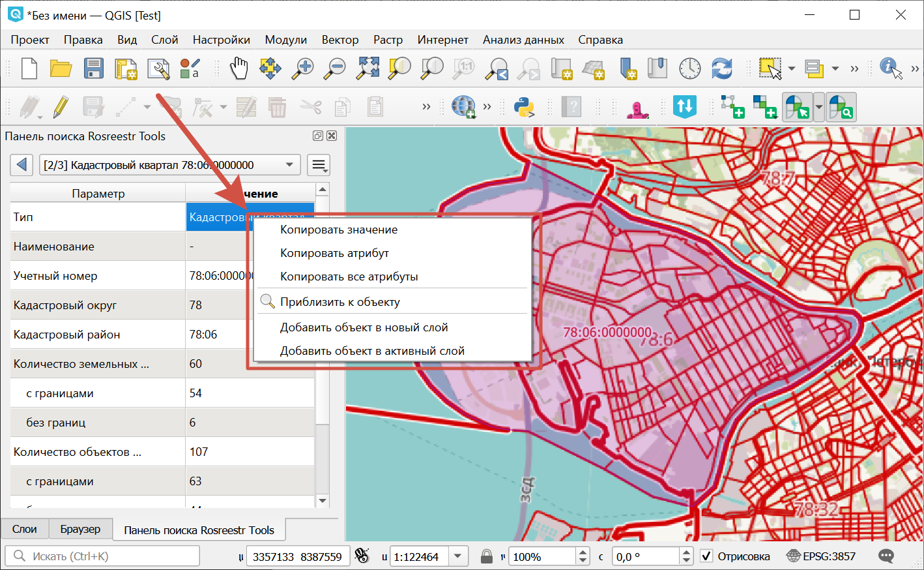Screen dimensions: 924x570
Task: Click the Справка menu
Action: point(600,40)
